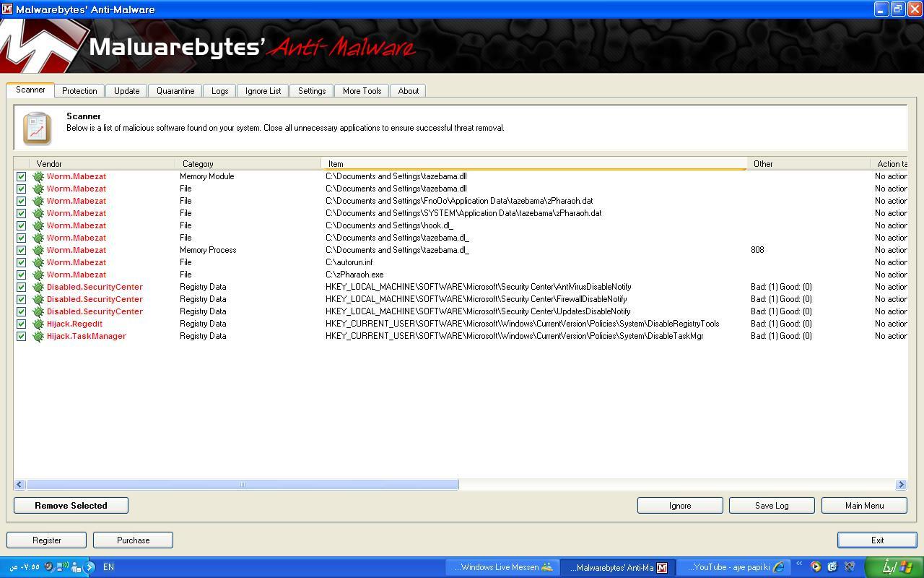The width and height of the screenshot is (924, 578).
Task: Uncheck checkbox for Hijack.TaskManager
Action: pos(21,336)
